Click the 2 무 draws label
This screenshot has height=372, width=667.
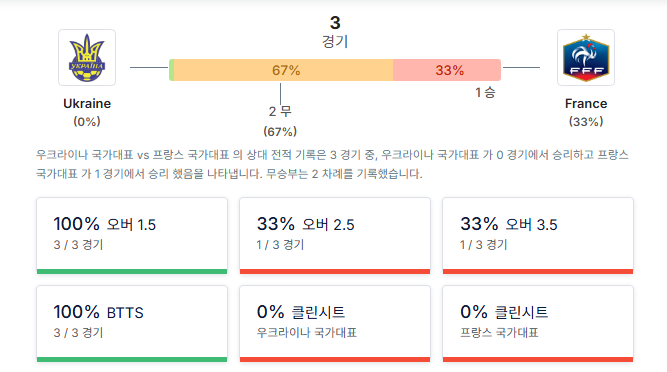tap(280, 111)
